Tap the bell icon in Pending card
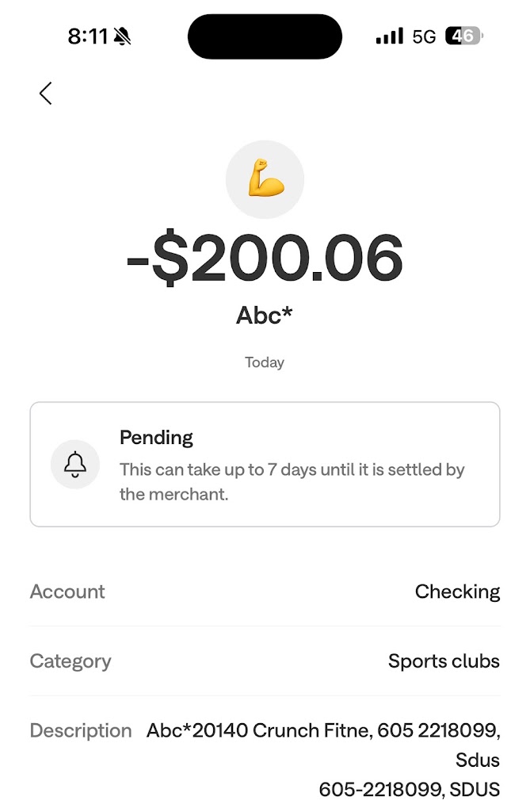530x812 pixels. coord(75,465)
